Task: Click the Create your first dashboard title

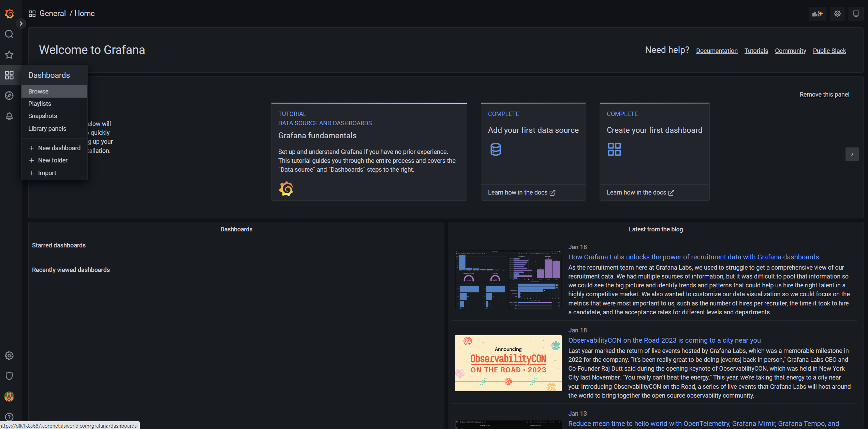Action: 654,130
